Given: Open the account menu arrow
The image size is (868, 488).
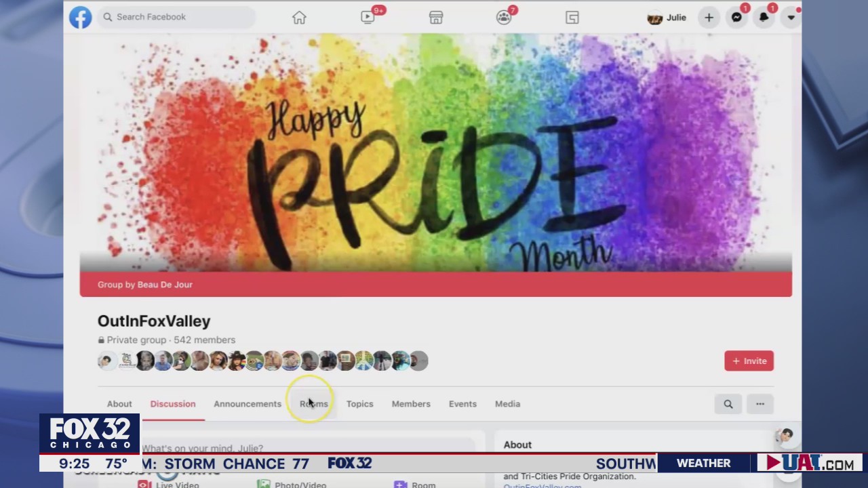Looking at the screenshot, I should [x=791, y=17].
